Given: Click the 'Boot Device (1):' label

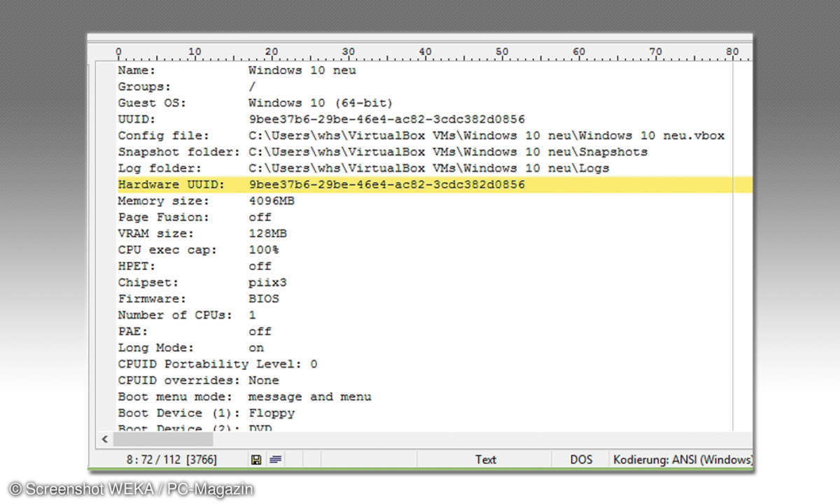Looking at the screenshot, I should tap(178, 413).
